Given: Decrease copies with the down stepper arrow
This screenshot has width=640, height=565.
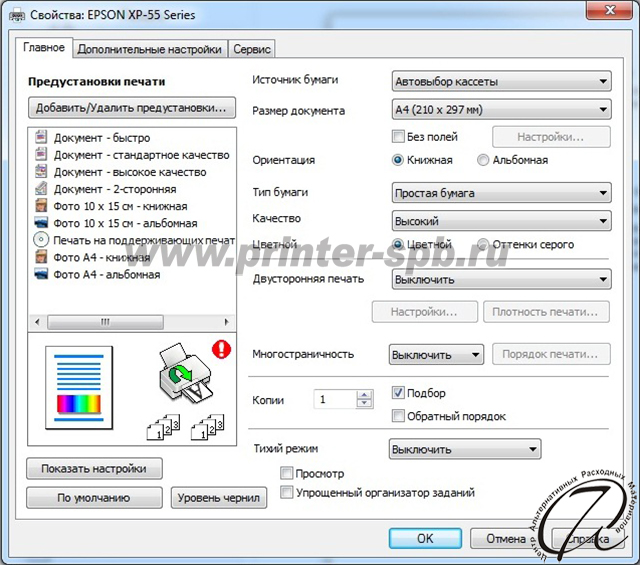Looking at the screenshot, I should [x=364, y=403].
